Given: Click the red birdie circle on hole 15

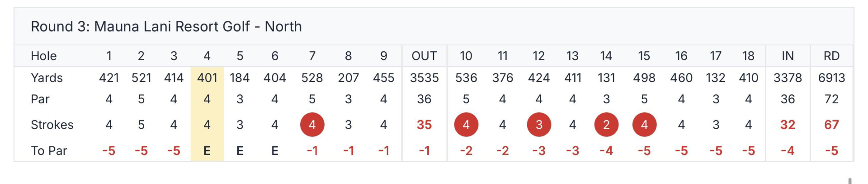Looking at the screenshot, I should [644, 125].
